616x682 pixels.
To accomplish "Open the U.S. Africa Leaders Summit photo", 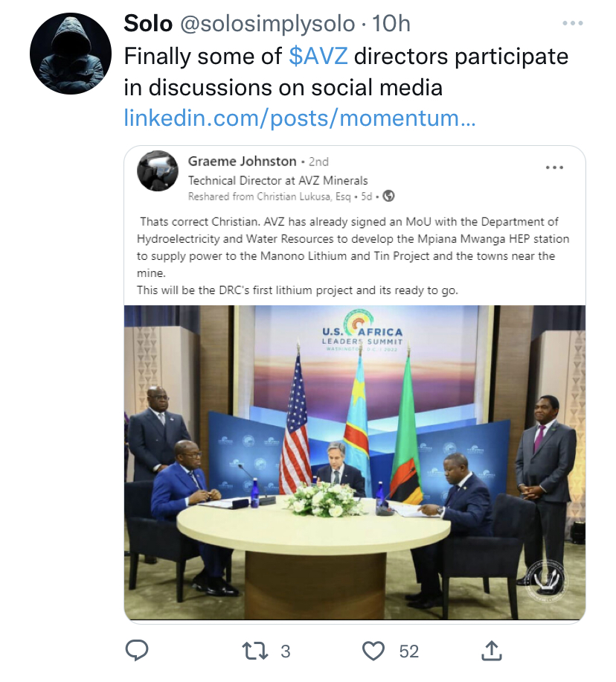I will [354, 462].
